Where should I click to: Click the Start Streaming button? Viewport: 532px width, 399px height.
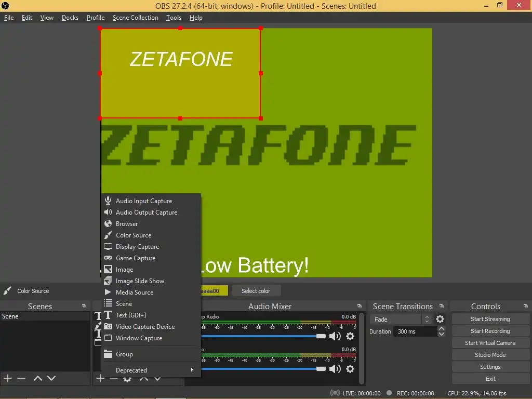[x=490, y=319]
